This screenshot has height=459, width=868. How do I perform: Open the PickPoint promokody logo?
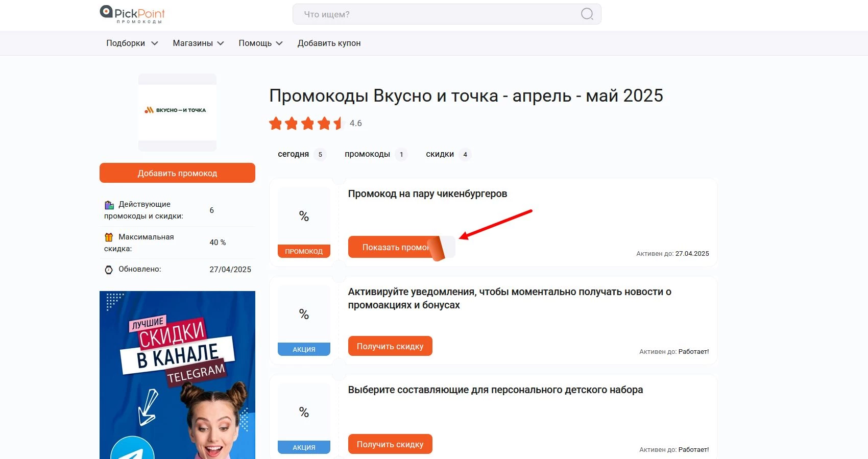(132, 14)
